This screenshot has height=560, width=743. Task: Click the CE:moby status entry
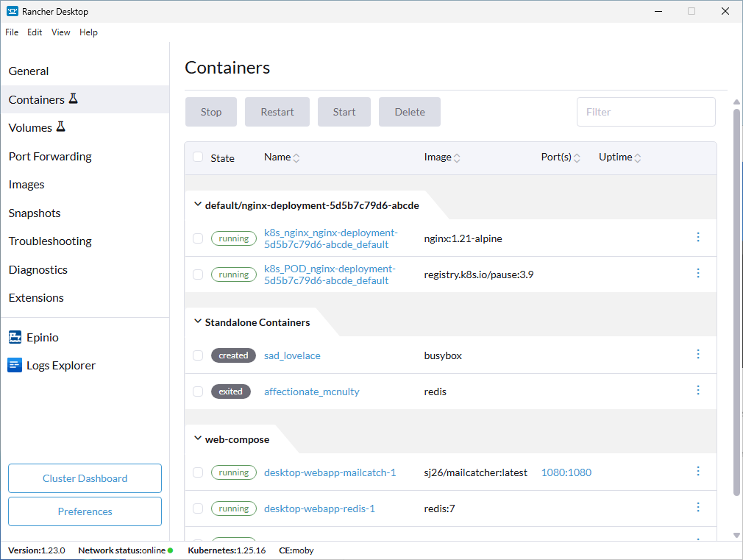[296, 550]
